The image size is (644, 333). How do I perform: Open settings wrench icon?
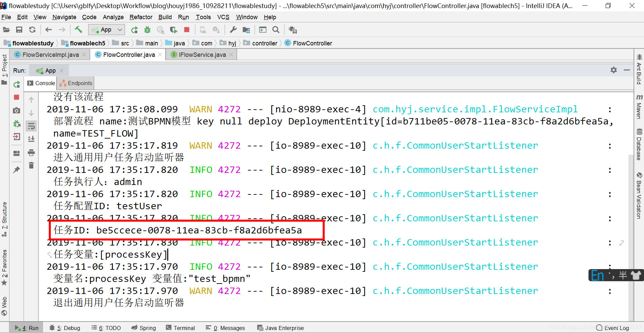[233, 30]
